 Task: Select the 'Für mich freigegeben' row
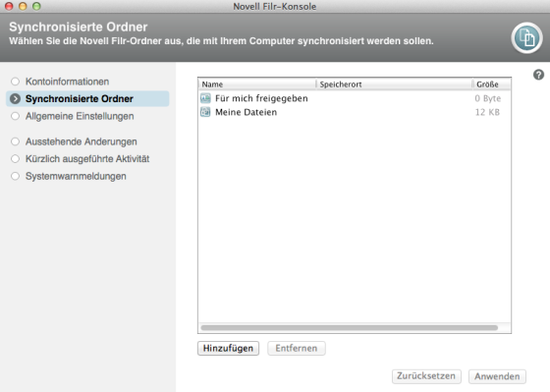click(x=355, y=98)
